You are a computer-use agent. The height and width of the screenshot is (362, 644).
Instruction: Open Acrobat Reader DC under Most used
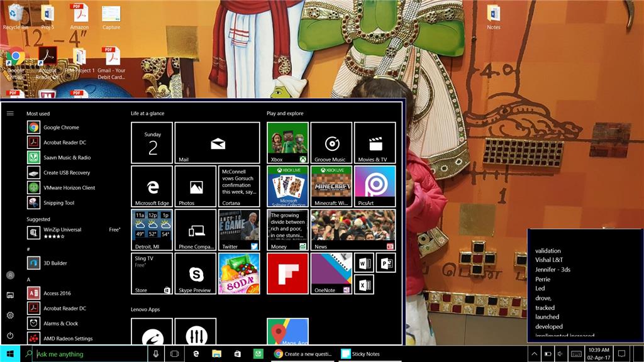click(75, 143)
